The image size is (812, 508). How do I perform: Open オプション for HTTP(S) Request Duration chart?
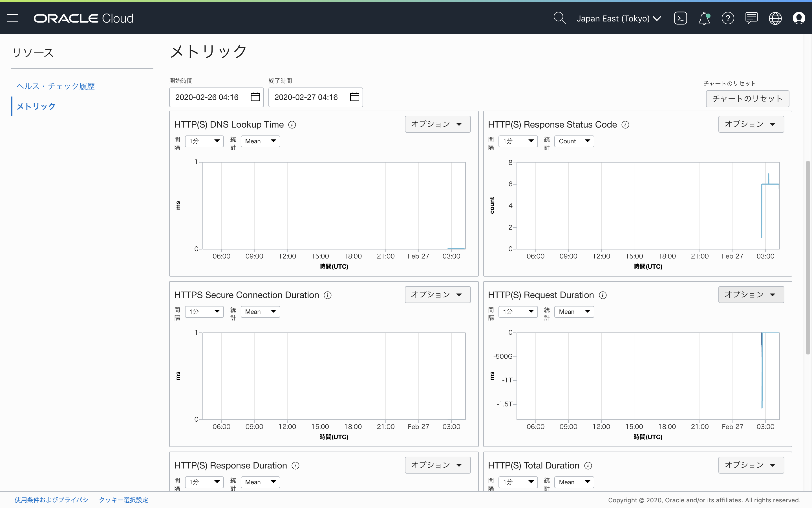point(751,295)
